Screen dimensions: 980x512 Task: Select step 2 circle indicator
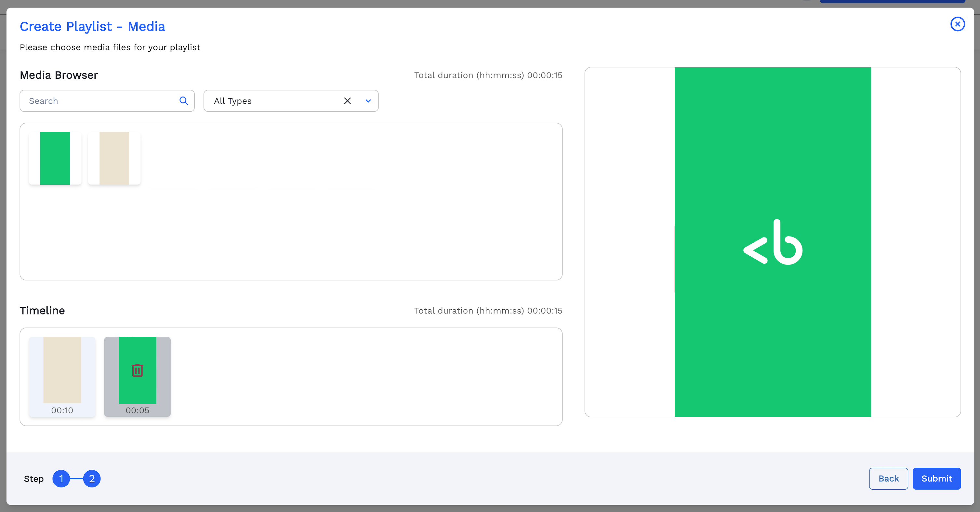[92, 478]
